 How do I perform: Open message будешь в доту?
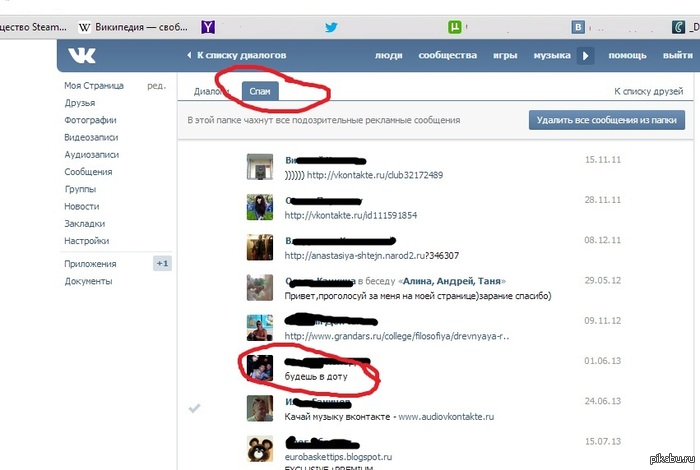(316, 377)
